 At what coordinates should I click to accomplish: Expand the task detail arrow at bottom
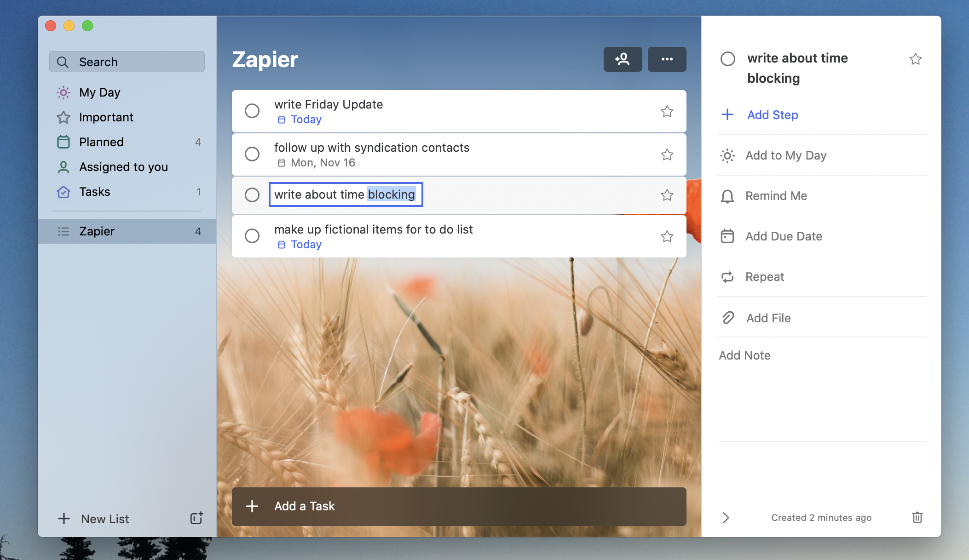tap(726, 517)
